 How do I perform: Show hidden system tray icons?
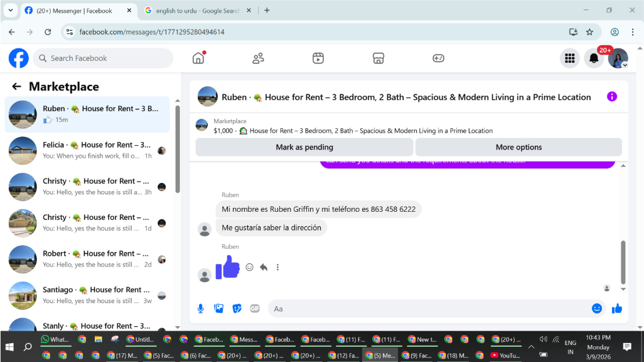[x=531, y=347]
